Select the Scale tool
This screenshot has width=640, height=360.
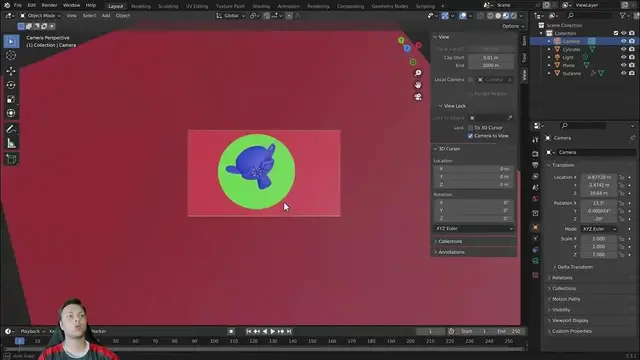11,99
